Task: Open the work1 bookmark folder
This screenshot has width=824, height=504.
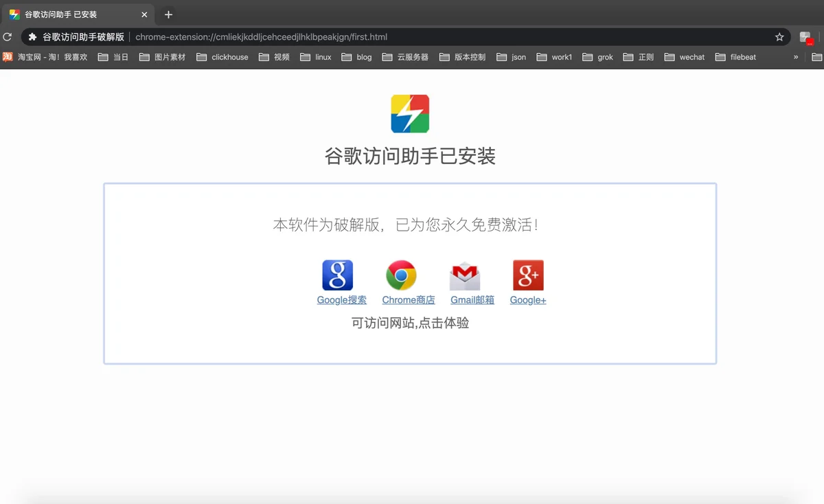Action: tap(555, 57)
